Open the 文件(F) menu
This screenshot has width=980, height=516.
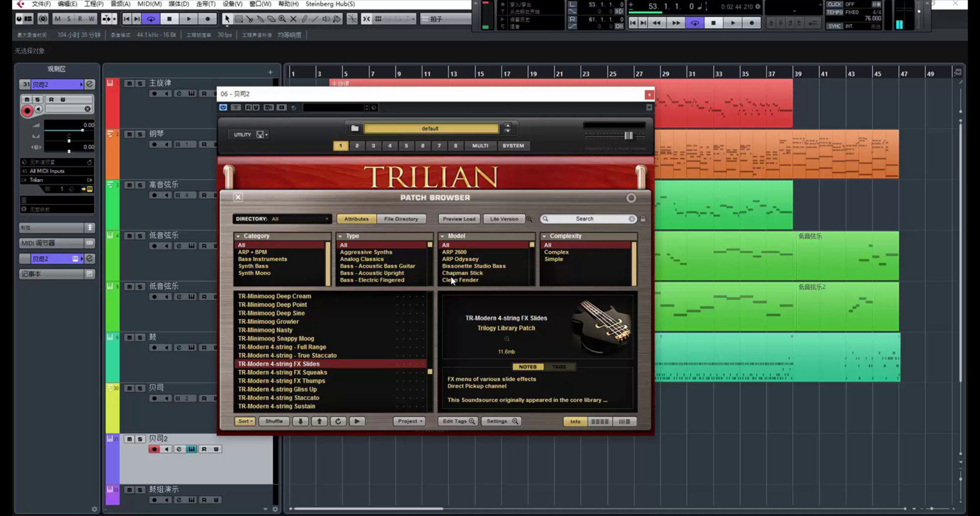tap(41, 4)
